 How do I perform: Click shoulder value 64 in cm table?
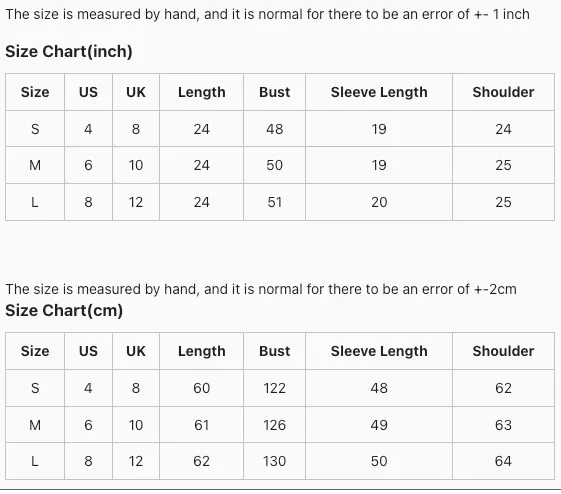[x=503, y=461]
